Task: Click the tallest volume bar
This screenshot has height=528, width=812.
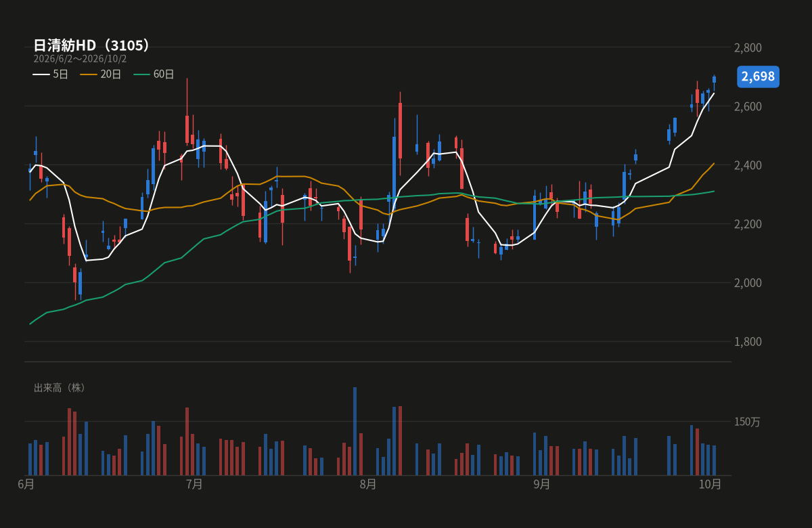Action: tap(355, 431)
